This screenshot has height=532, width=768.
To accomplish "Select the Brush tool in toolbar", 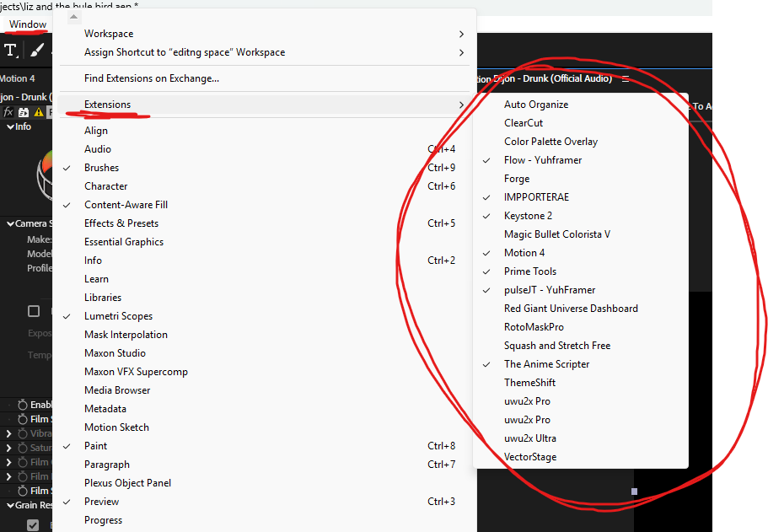I will (x=37, y=50).
